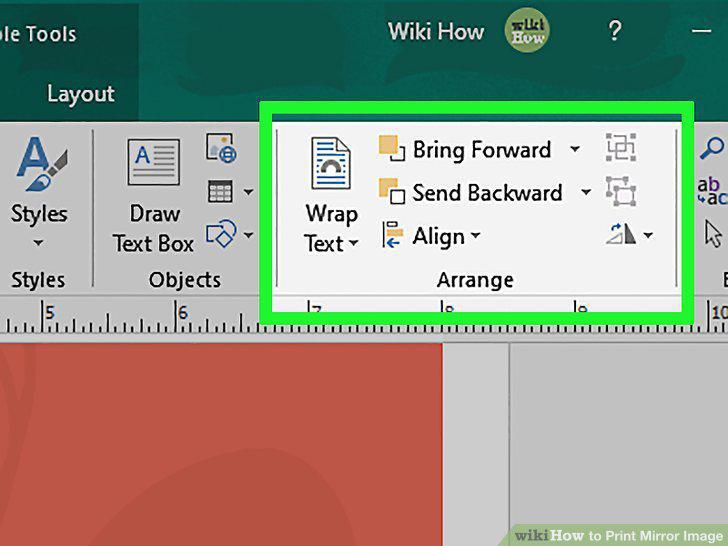Click Send Backward
Screen dimensions: 728x546
click(x=470, y=192)
